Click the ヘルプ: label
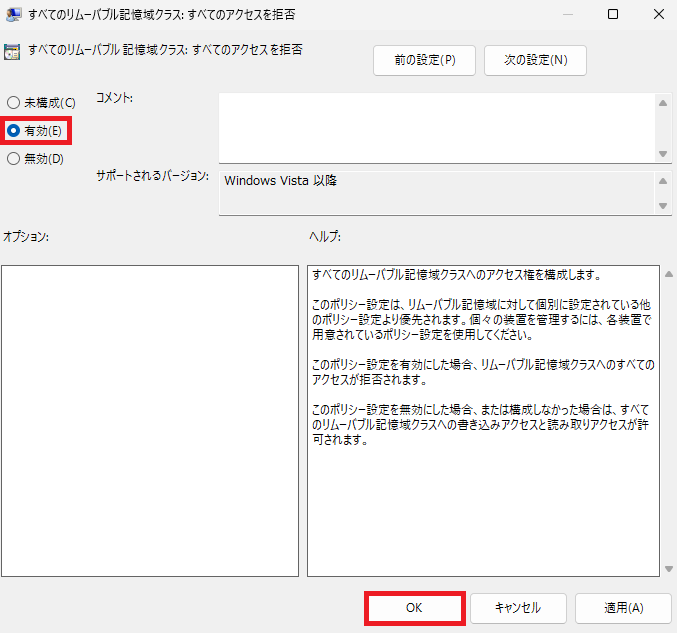Screen dimensions: 677x633 (x=325, y=237)
